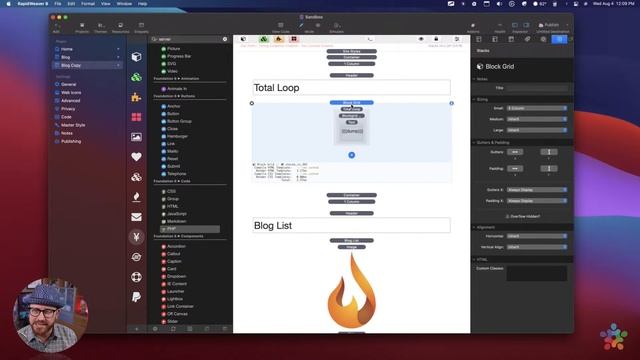Open the lifebuoy support category icon
This screenshot has width=640, height=360.
(136, 277)
